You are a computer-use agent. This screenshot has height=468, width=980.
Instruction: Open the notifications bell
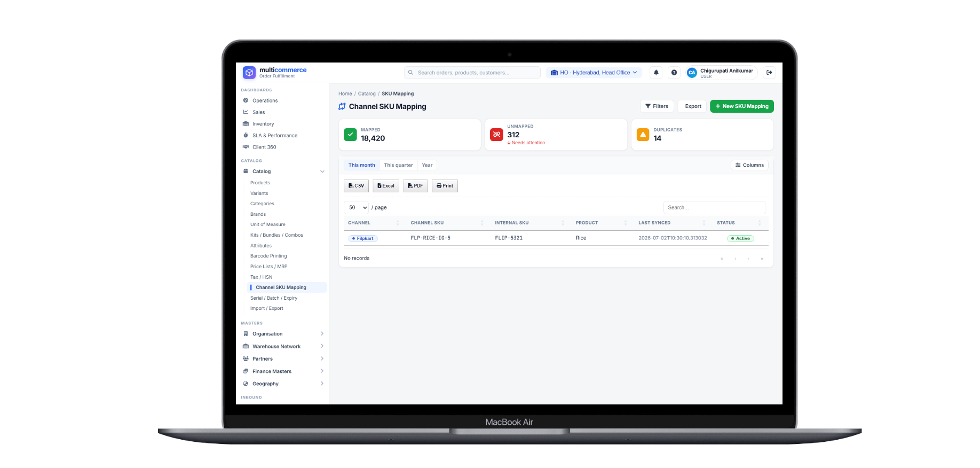pyautogui.click(x=656, y=73)
